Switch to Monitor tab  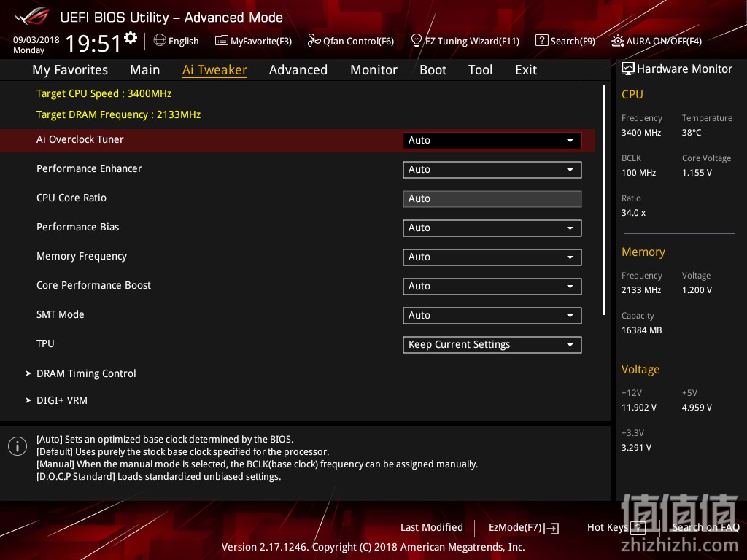[x=373, y=70]
